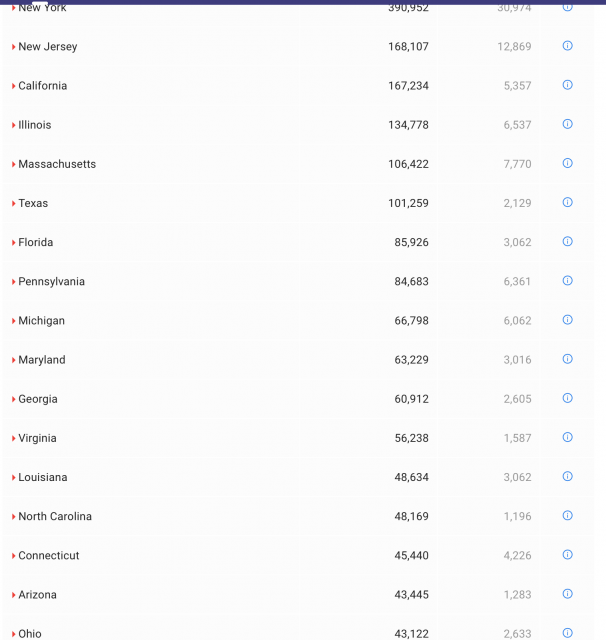
Task: Open Florida's info icon
Action: [x=567, y=241]
